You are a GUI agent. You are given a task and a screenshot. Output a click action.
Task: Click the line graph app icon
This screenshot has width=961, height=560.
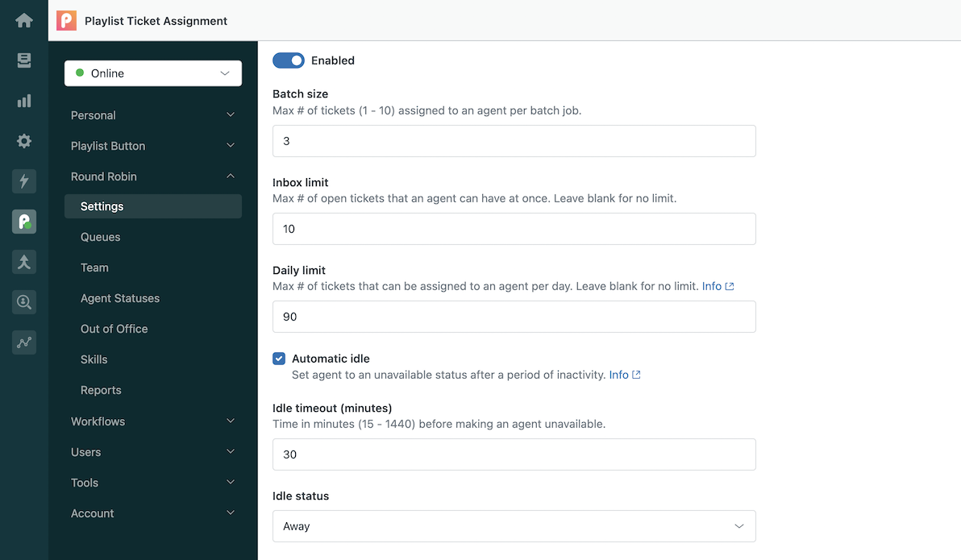[x=24, y=342]
